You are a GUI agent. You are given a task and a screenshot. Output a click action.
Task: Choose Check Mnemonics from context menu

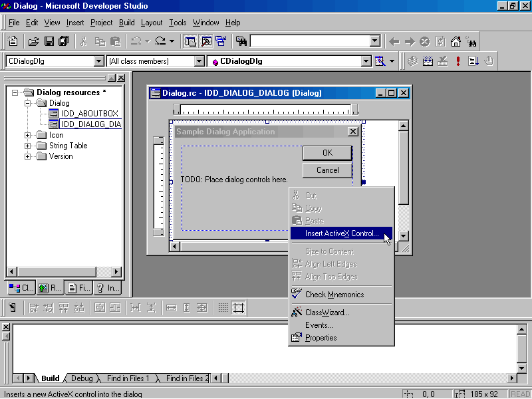(x=341, y=295)
